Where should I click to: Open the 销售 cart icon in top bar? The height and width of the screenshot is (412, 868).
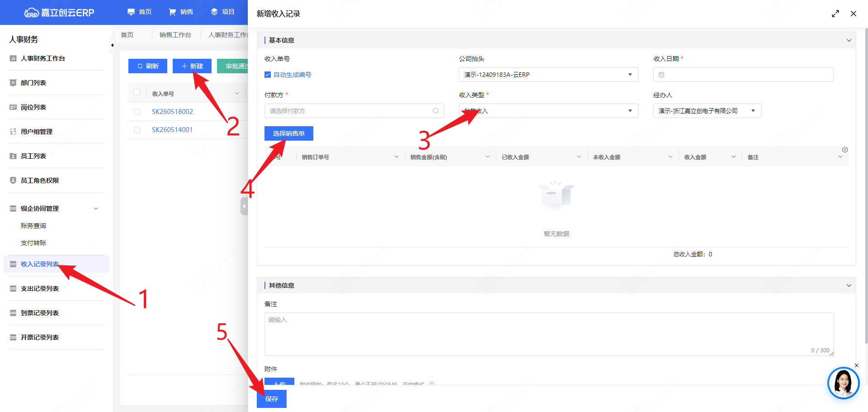(x=172, y=12)
